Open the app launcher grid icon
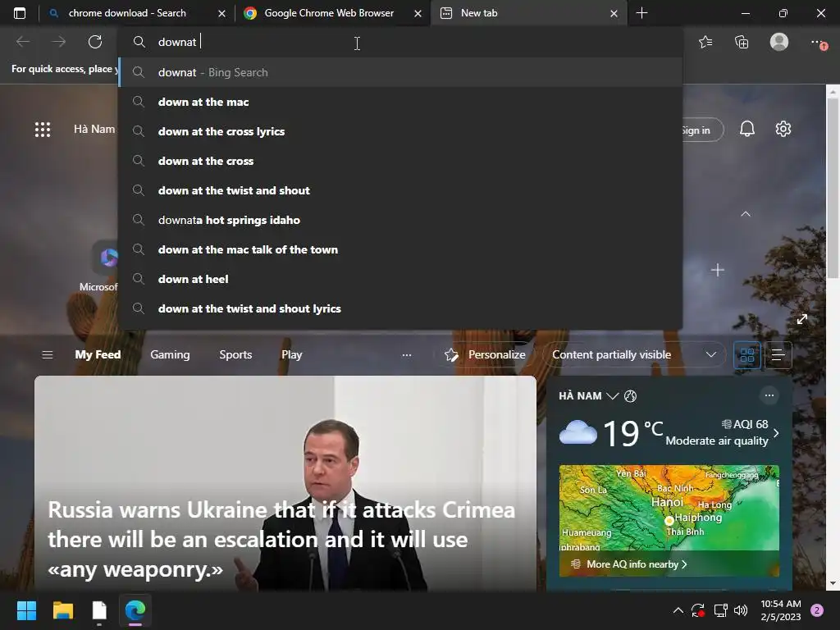Viewport: 840px width, 630px height. click(x=43, y=129)
